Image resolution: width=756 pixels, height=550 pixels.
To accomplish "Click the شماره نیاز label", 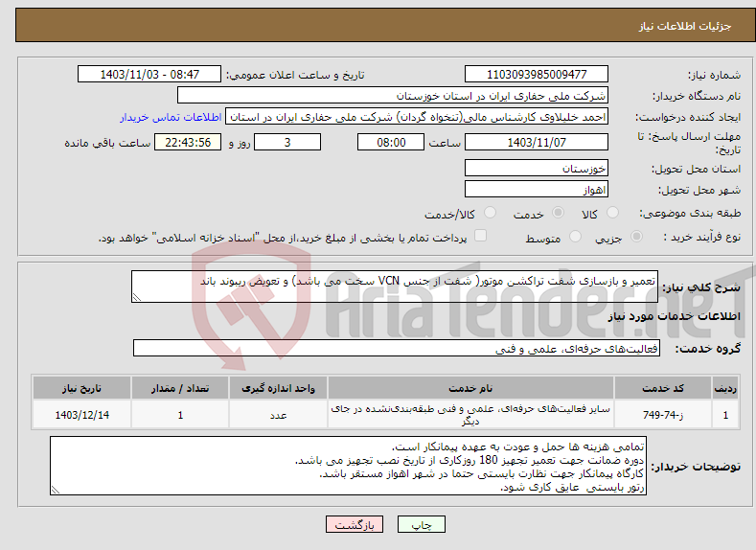I will [x=714, y=75].
